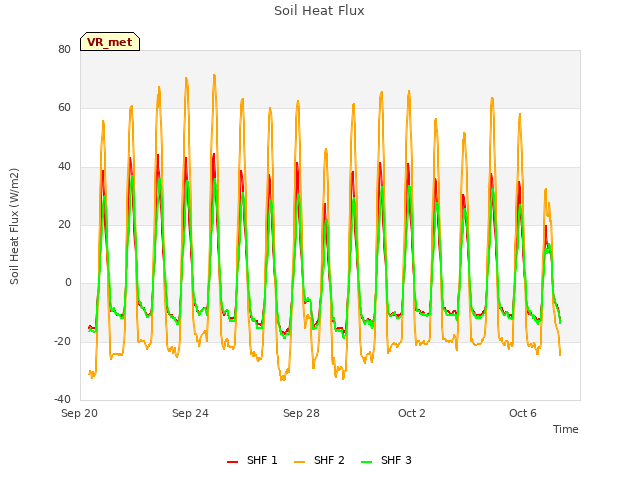The height and width of the screenshot is (480, 640).
Task: Click the -20 y-axis tick label
Action: pyautogui.click(x=62, y=341)
